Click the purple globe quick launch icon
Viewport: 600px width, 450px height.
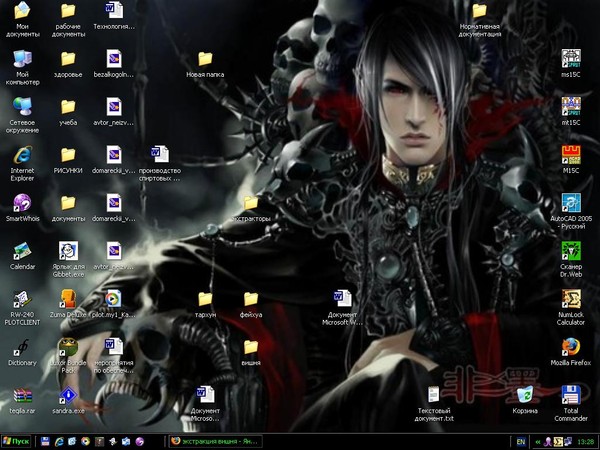tap(140, 442)
